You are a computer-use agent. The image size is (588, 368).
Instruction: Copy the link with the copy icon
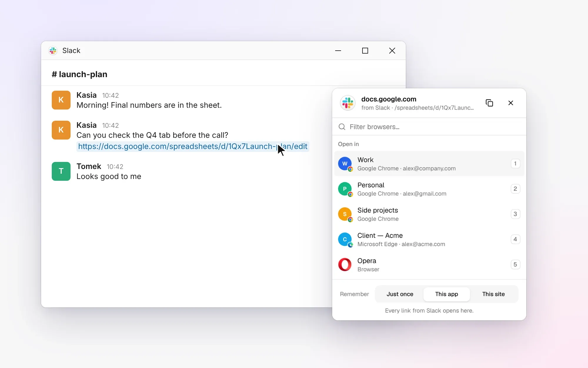coord(489,103)
